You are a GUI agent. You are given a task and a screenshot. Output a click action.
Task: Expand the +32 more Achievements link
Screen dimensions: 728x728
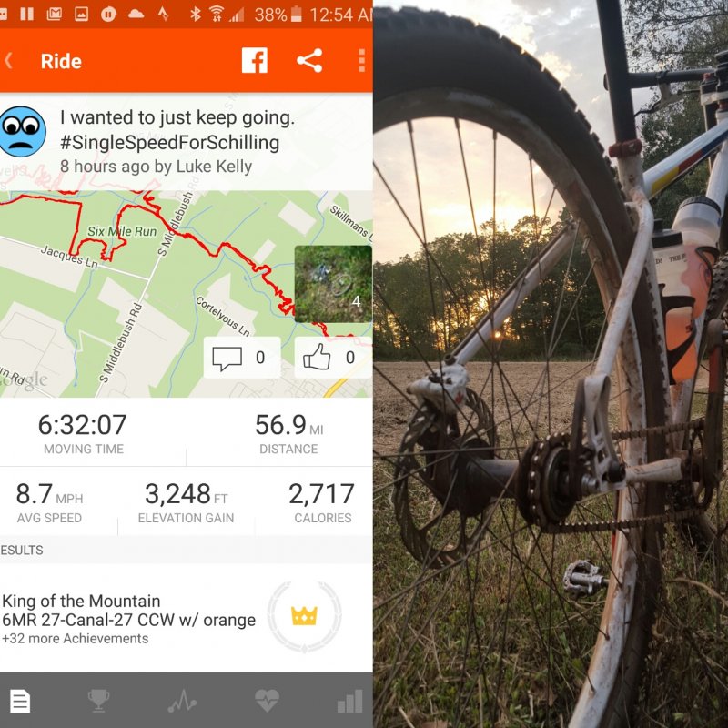coord(76,639)
